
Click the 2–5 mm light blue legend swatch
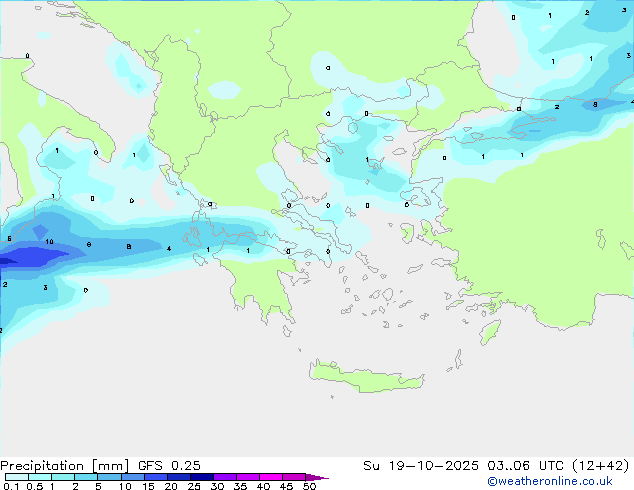[x=86, y=477]
